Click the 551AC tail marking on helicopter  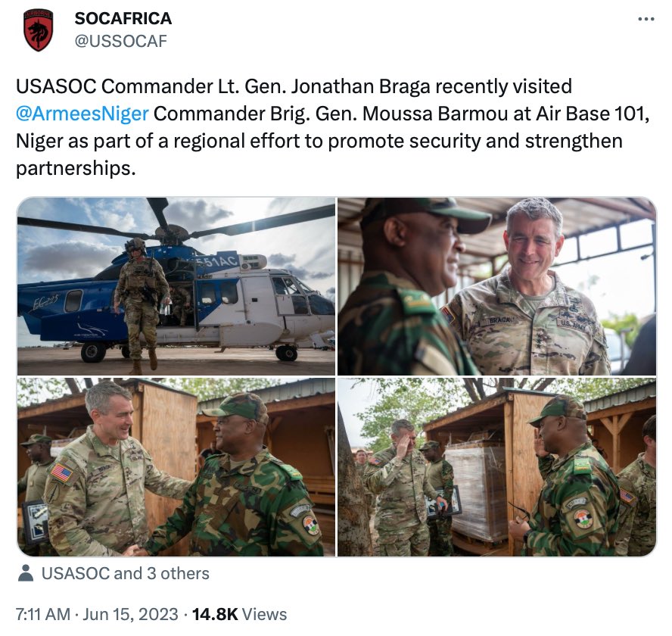[x=219, y=261]
